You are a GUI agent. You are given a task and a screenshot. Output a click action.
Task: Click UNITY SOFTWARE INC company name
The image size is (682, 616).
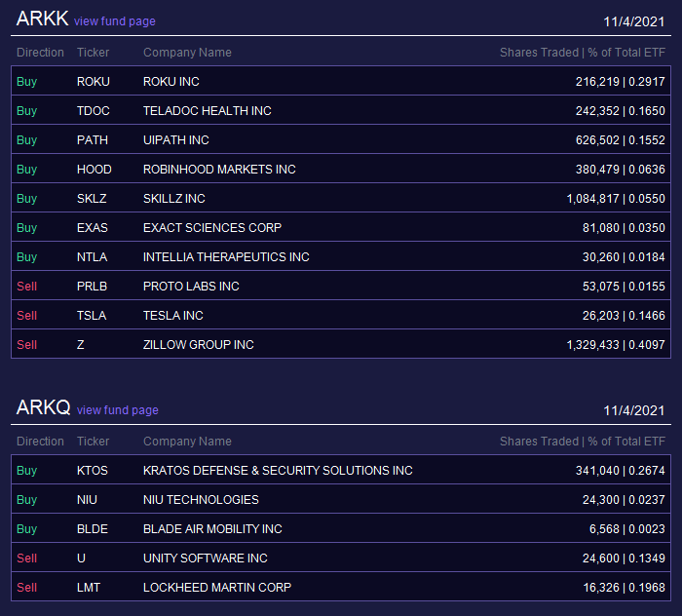[206, 558]
